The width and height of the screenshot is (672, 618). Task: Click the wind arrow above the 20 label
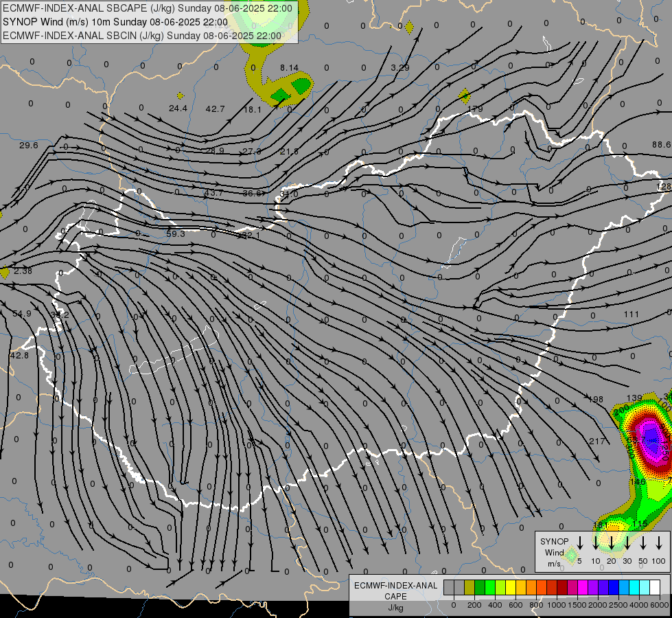(612, 542)
